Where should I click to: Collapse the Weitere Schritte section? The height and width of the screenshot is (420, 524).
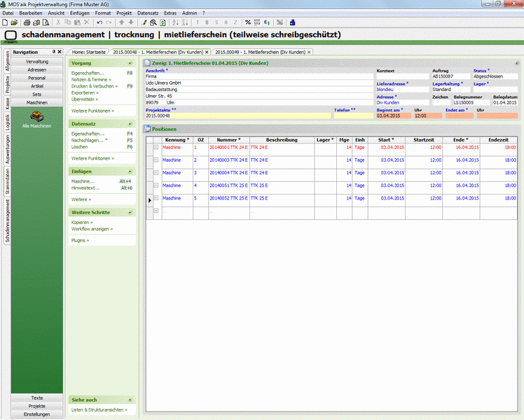tap(130, 212)
